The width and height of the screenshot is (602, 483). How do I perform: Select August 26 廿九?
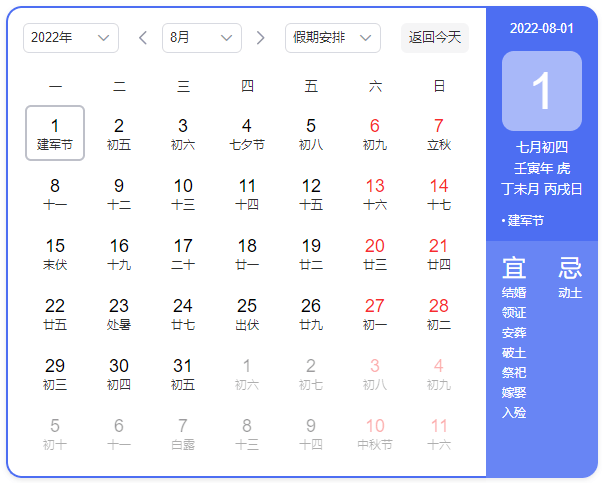coord(311,313)
